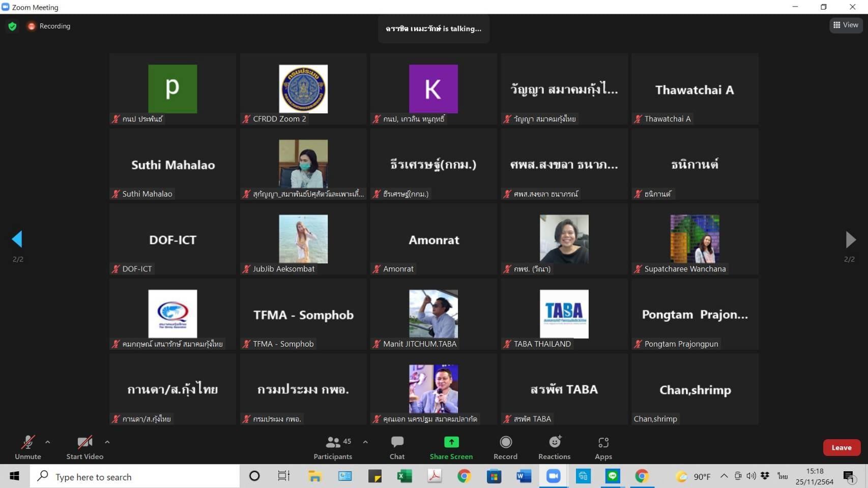Open the Chat panel
Viewport: 868px width, 488px height.
[397, 447]
